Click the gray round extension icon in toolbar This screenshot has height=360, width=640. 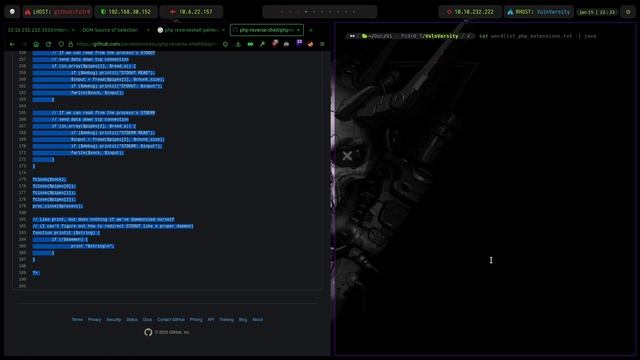287,44
